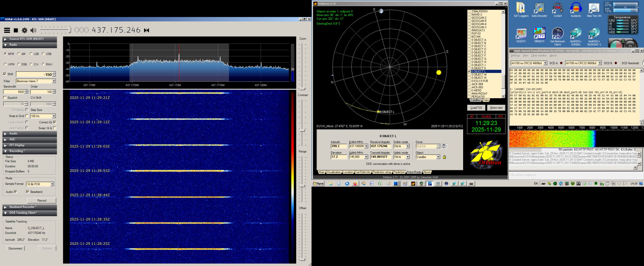The image size is (644, 266).
Task: Switch to the Rotor/Radio tab in Orbitron
Action: point(414,172)
